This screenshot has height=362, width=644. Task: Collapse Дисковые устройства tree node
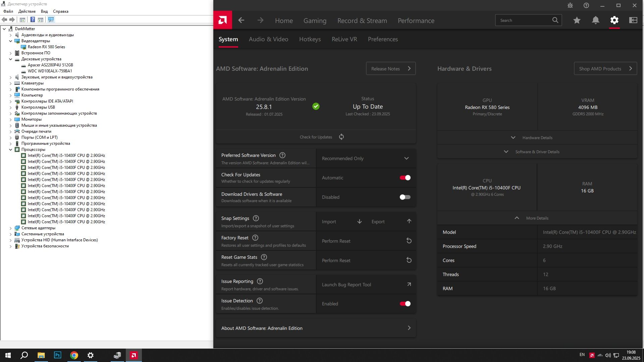(x=10, y=59)
